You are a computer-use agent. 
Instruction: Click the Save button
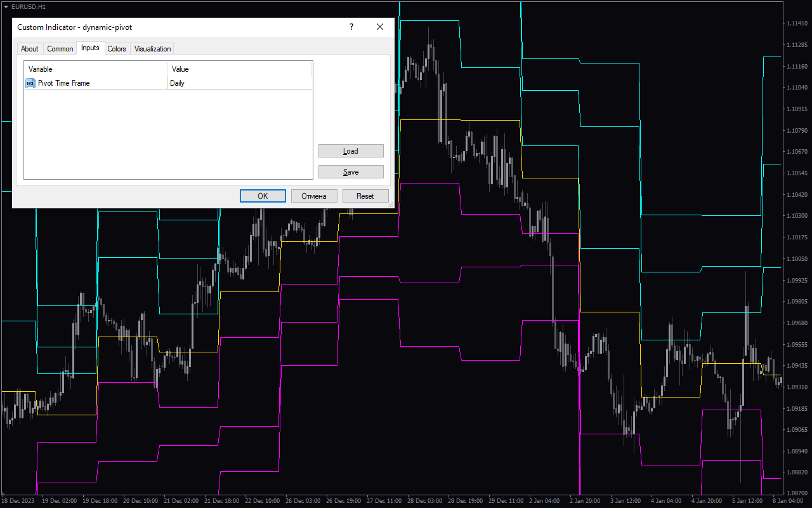coord(351,172)
